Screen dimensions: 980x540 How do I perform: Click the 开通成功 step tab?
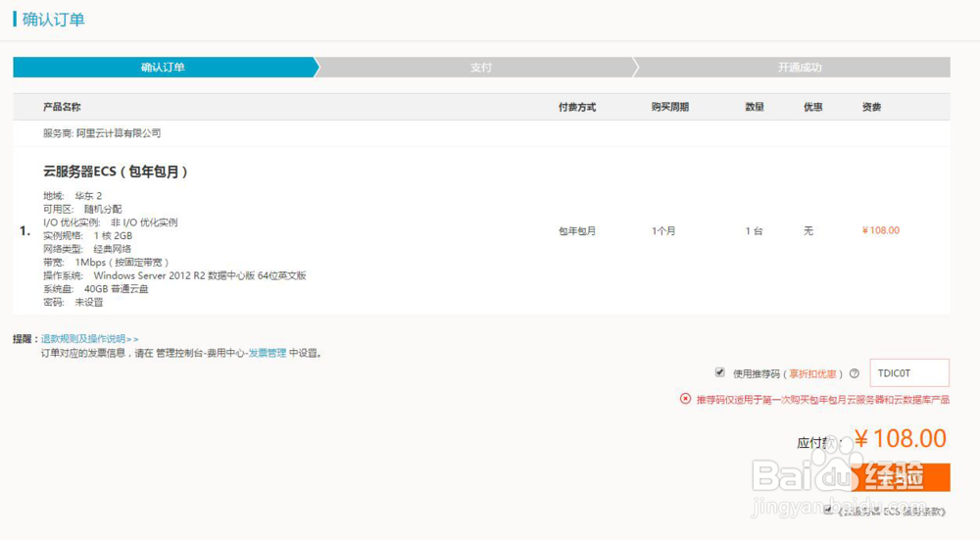(800, 68)
